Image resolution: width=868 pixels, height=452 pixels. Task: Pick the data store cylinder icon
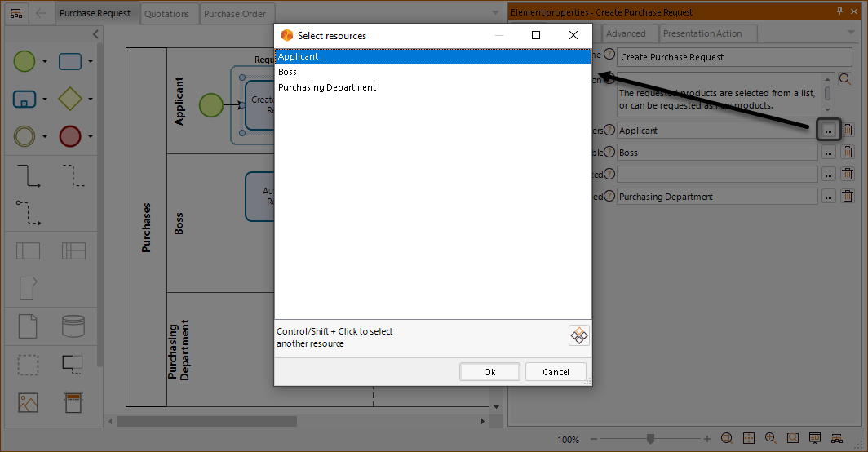pyautogui.click(x=73, y=326)
